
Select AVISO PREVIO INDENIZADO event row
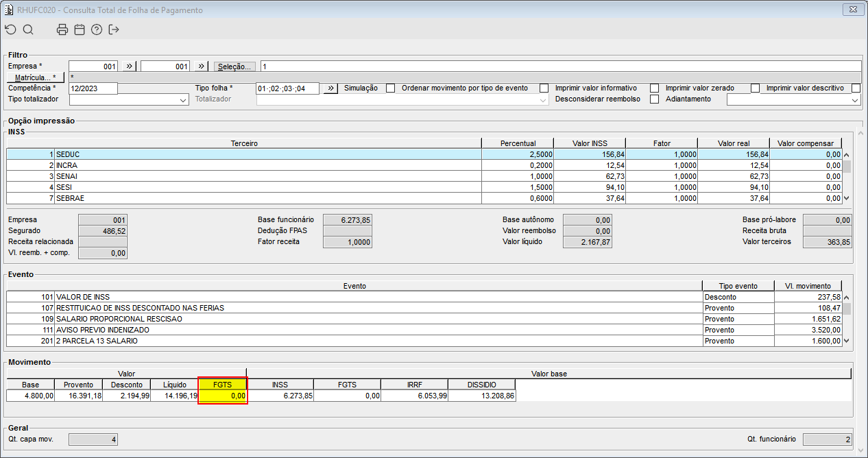pyautogui.click(x=424, y=330)
